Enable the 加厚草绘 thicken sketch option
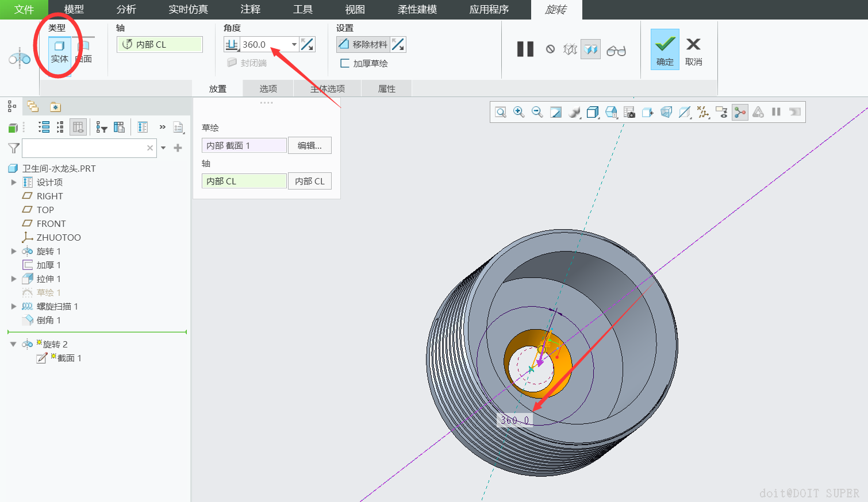This screenshot has width=868, height=502. click(x=345, y=63)
